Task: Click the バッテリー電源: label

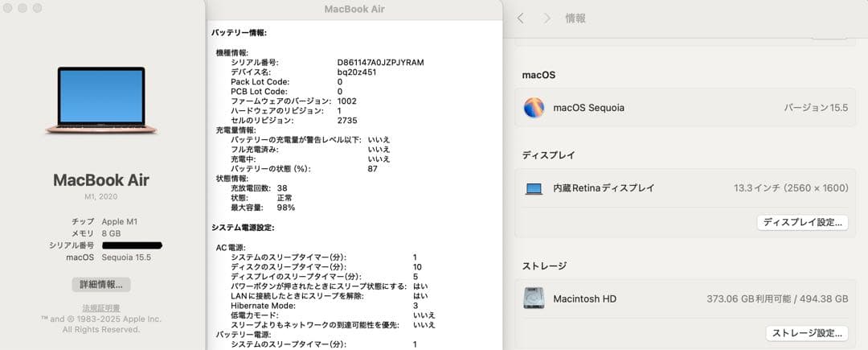Action: pyautogui.click(x=243, y=335)
